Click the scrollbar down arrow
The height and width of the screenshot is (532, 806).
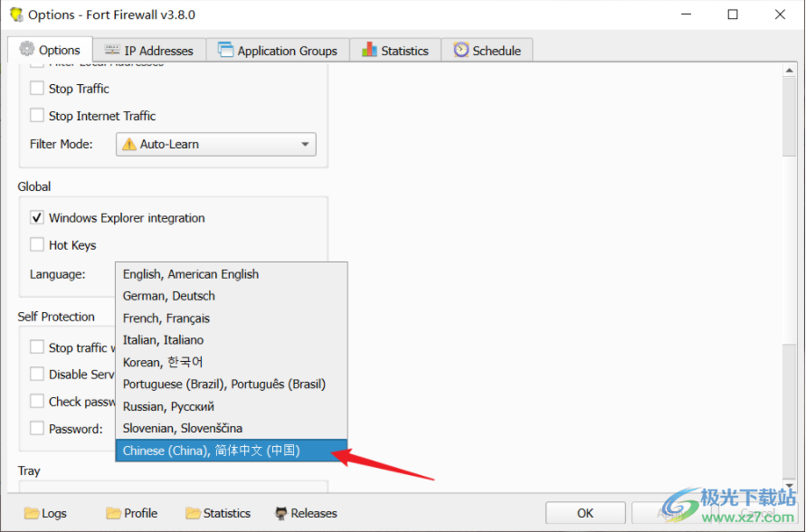point(790,486)
